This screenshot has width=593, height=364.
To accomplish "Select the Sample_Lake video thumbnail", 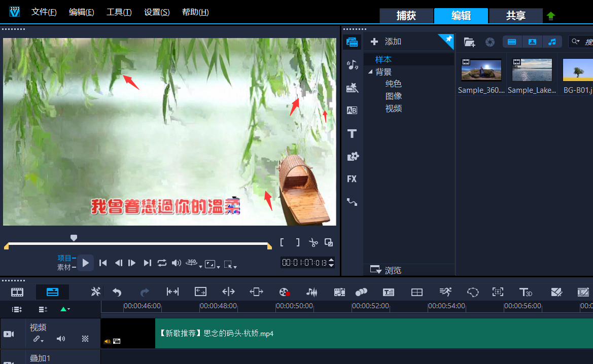I will 532,70.
